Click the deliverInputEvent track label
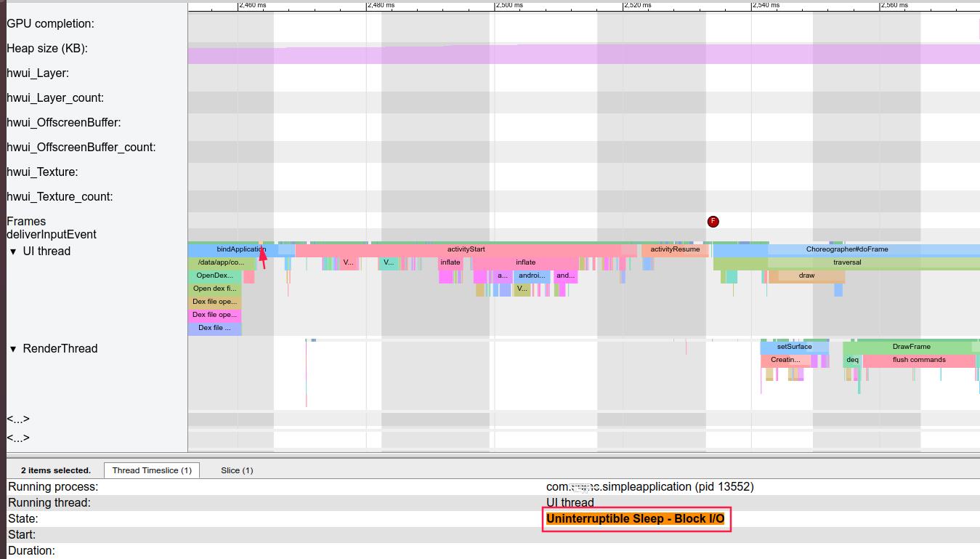This screenshot has height=559, width=980. [52, 235]
